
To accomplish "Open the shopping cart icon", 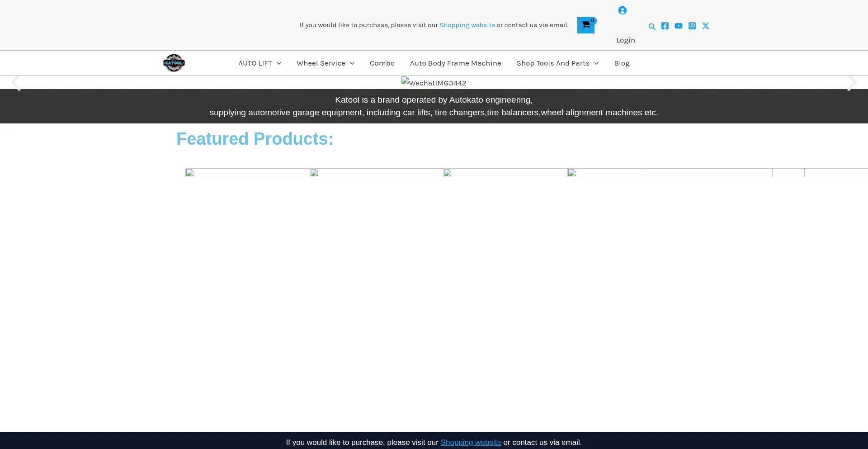I will coord(585,25).
